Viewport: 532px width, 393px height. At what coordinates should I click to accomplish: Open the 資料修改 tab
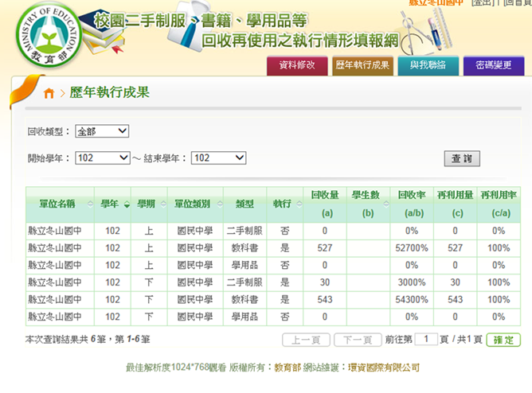pos(296,66)
